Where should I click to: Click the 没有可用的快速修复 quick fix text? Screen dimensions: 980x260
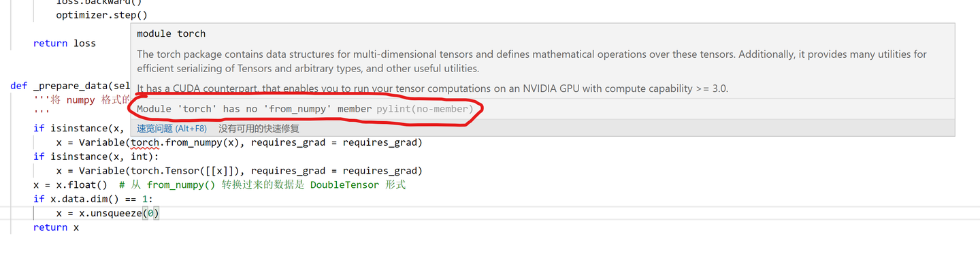(x=259, y=128)
